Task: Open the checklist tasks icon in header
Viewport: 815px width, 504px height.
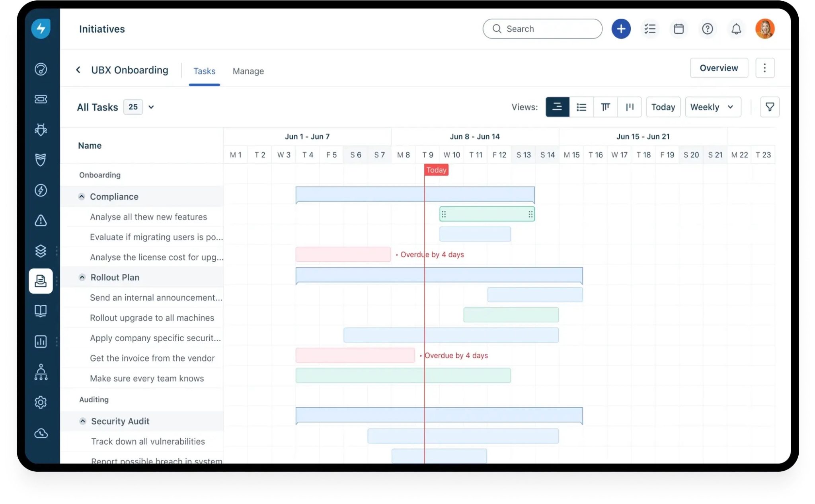Action: coord(650,29)
